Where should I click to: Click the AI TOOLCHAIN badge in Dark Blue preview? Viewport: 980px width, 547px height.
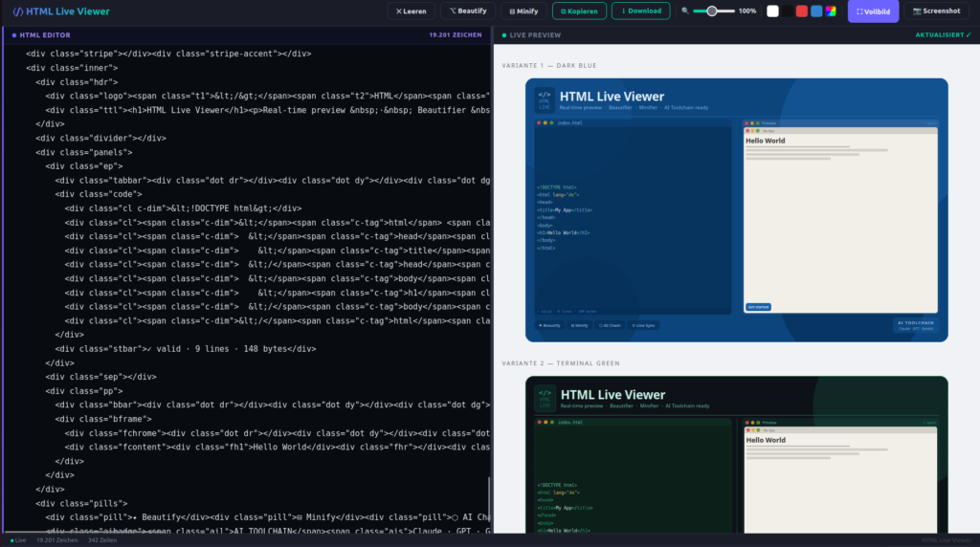click(916, 325)
